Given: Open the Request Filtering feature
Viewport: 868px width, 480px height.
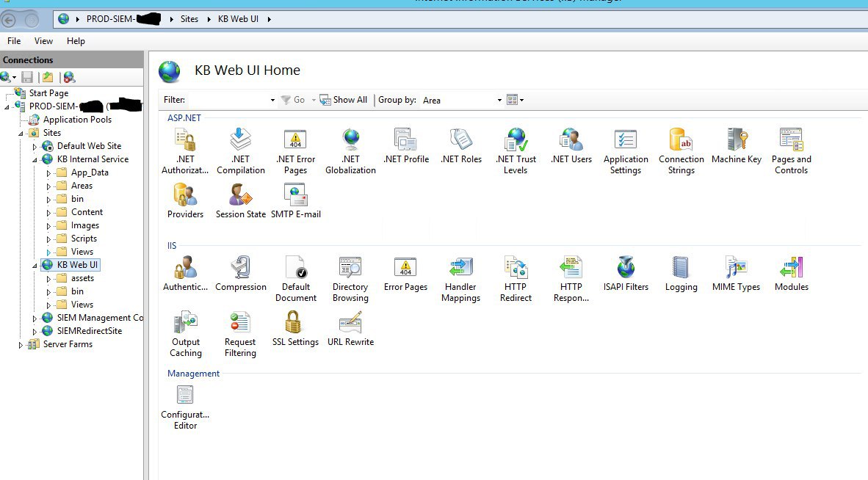Looking at the screenshot, I should point(240,334).
